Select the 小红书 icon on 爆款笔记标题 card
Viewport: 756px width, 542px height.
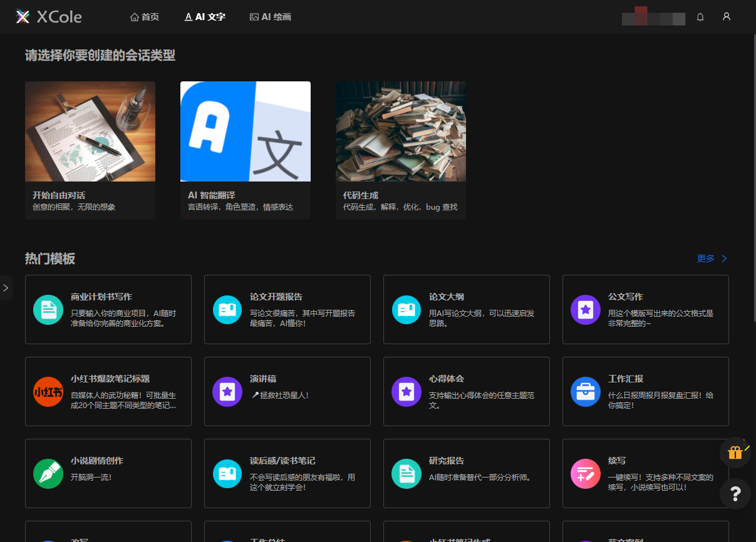pyautogui.click(x=48, y=392)
